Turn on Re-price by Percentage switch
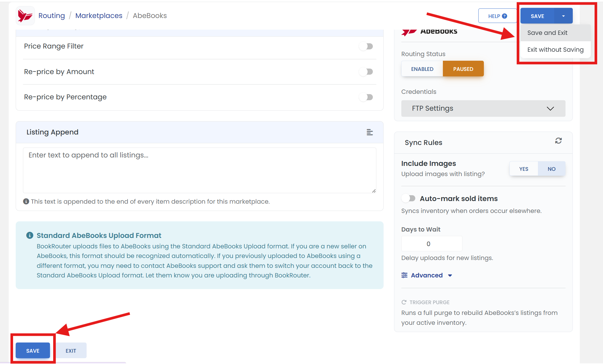Image resolution: width=603 pixels, height=364 pixels. coord(366,97)
